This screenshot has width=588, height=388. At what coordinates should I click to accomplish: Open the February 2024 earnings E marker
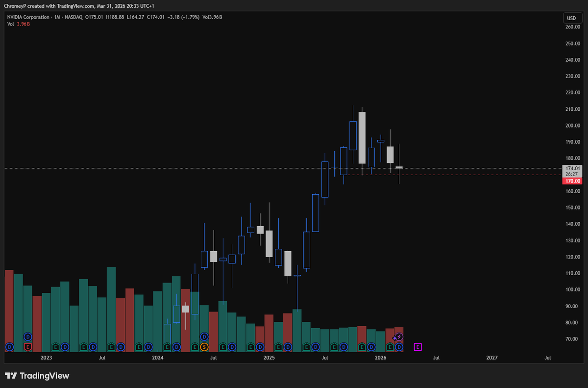coord(167,347)
